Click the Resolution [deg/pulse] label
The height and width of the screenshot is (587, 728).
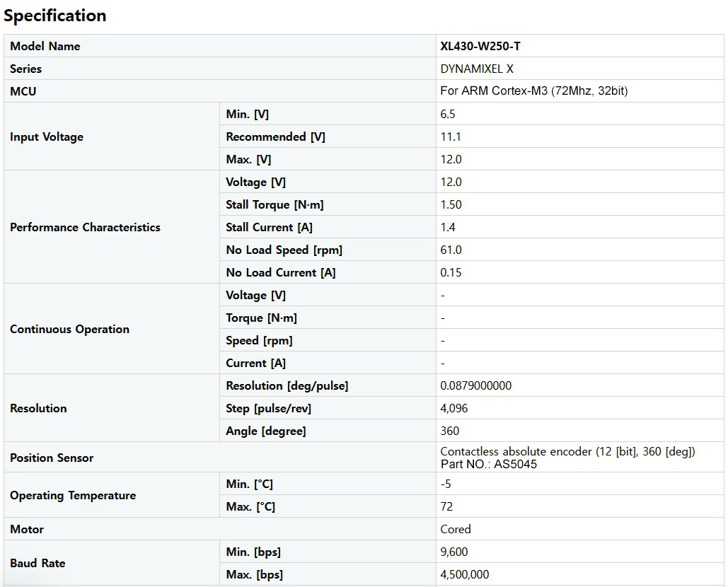click(287, 385)
